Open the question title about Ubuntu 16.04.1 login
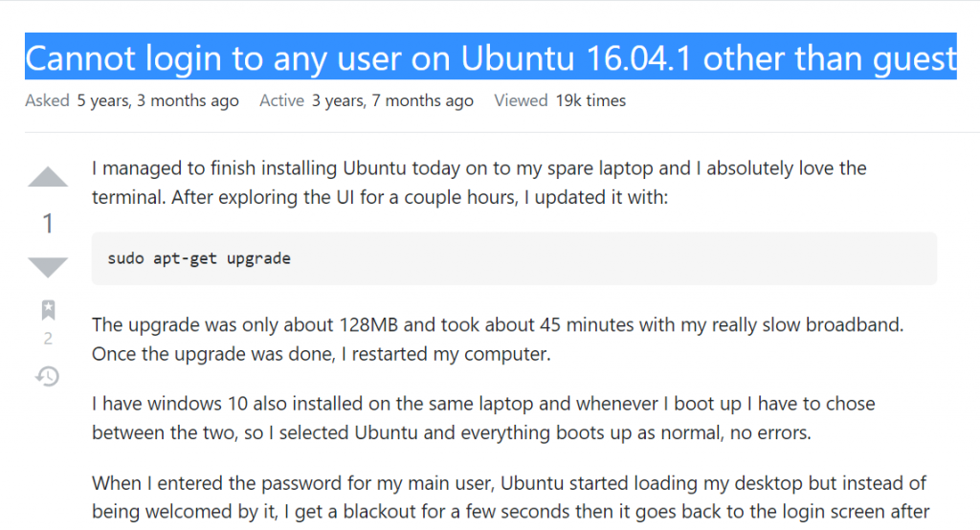This screenshot has width=980, height=530. click(491, 58)
